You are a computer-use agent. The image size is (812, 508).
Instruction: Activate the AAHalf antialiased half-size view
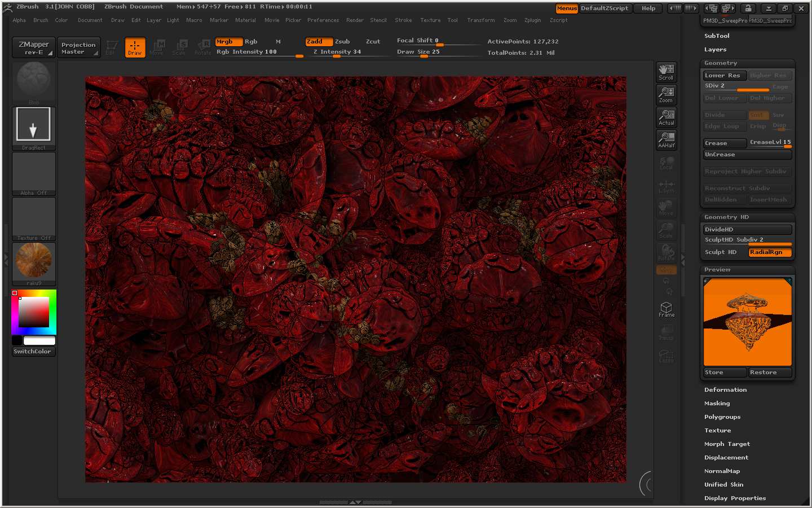coord(666,140)
